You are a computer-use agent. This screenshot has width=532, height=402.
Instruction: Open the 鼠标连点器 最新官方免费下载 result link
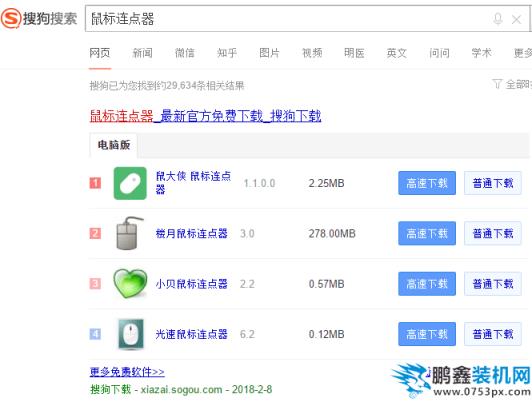point(205,116)
